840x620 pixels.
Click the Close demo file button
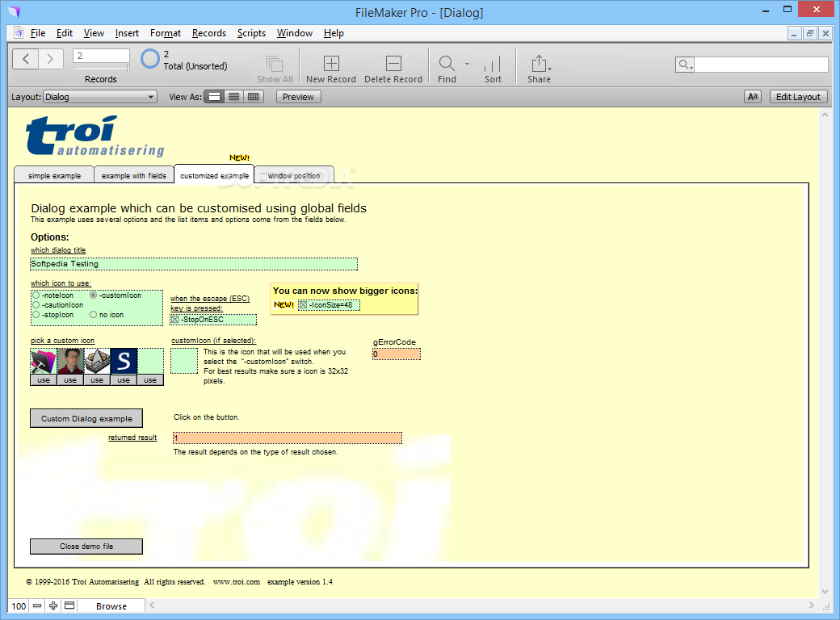click(x=86, y=546)
